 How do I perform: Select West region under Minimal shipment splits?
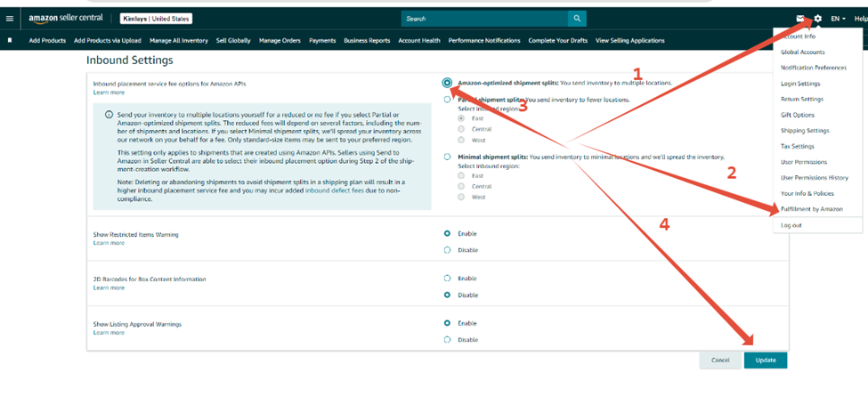click(x=461, y=197)
